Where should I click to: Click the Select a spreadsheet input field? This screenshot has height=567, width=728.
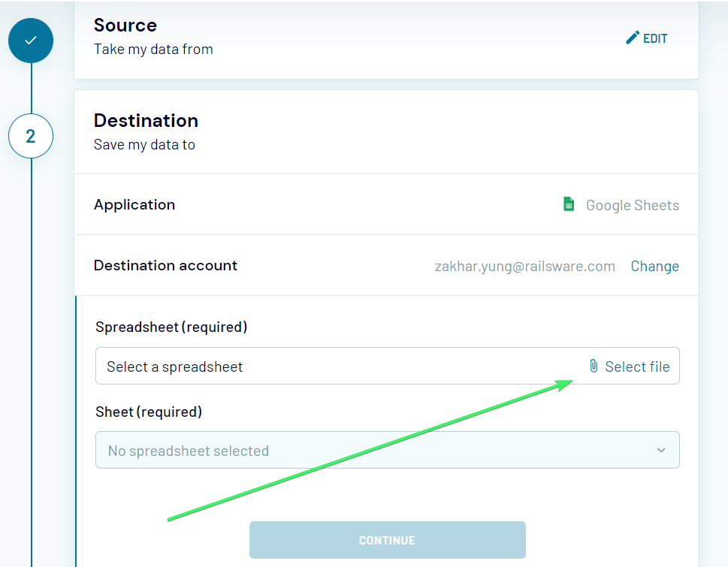(x=387, y=366)
